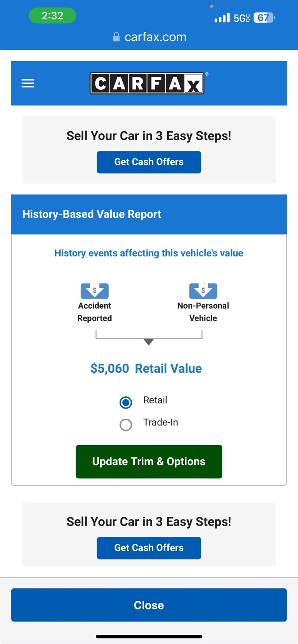Select the Retail radio button
Image resolution: width=298 pixels, height=644 pixels.
click(x=126, y=402)
